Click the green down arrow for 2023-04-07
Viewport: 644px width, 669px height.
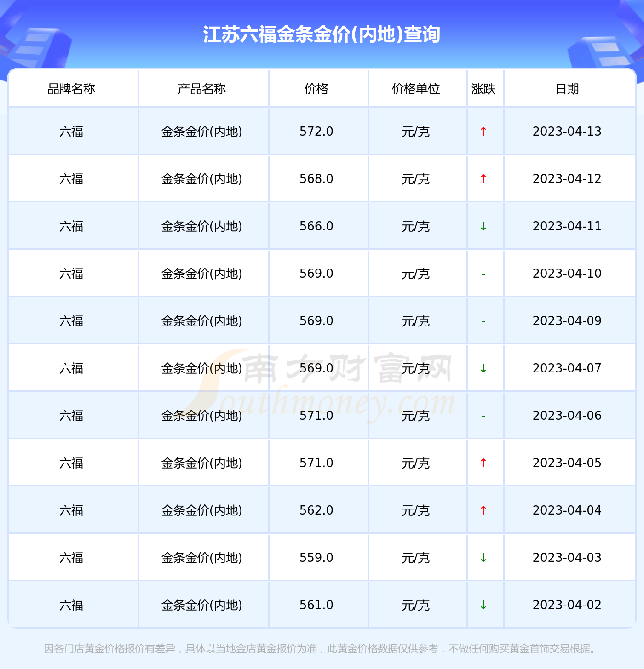[483, 368]
